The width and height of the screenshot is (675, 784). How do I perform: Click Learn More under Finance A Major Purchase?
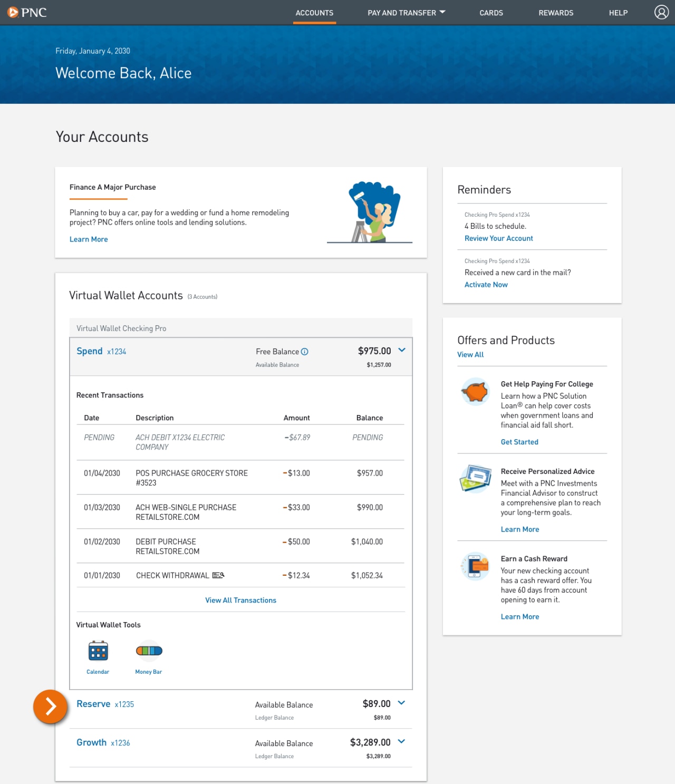pos(88,239)
